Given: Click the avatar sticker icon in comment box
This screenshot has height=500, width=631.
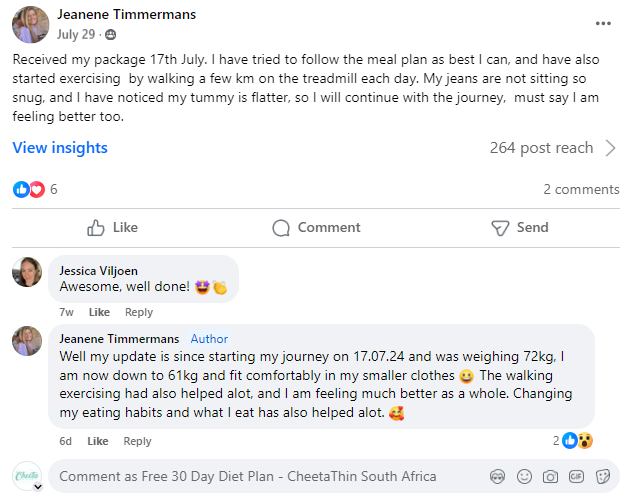Looking at the screenshot, I should (x=498, y=476).
